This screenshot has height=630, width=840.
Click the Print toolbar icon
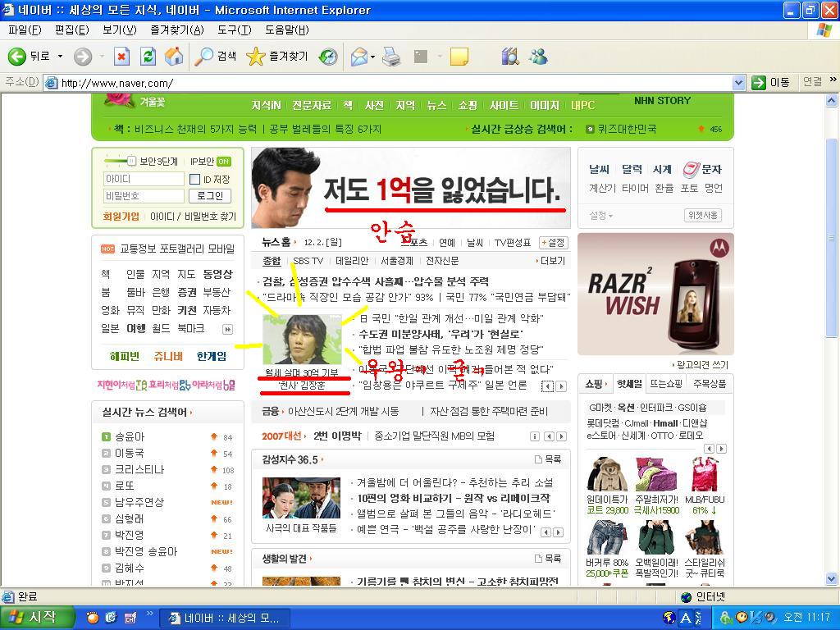[391, 57]
